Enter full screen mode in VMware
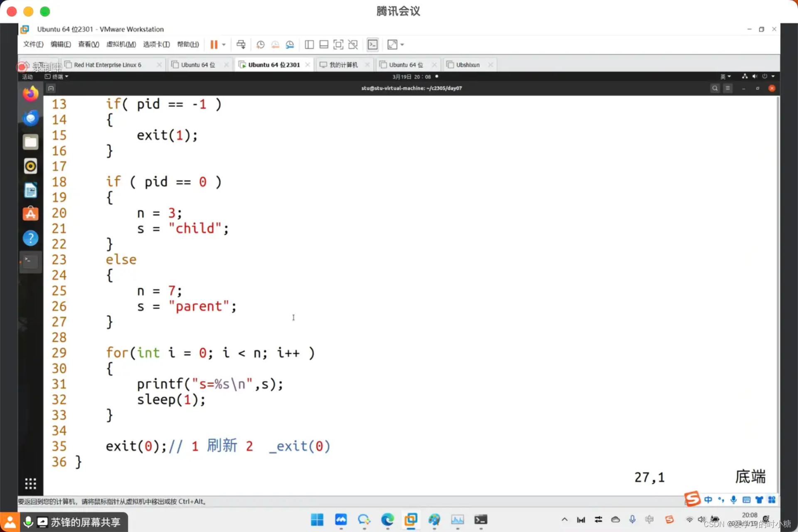The width and height of the screenshot is (798, 532). click(338, 44)
